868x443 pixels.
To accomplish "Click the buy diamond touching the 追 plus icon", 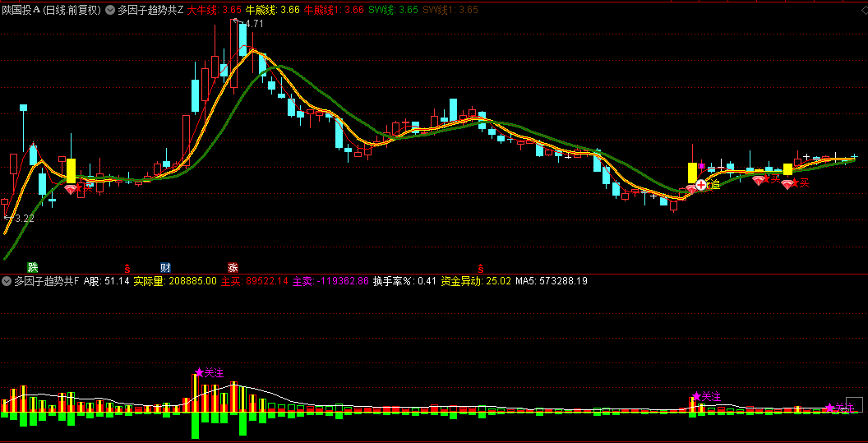I will (x=691, y=190).
